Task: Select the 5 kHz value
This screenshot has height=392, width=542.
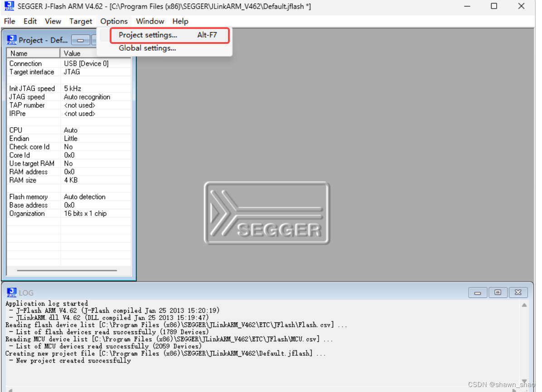Action: pos(72,88)
